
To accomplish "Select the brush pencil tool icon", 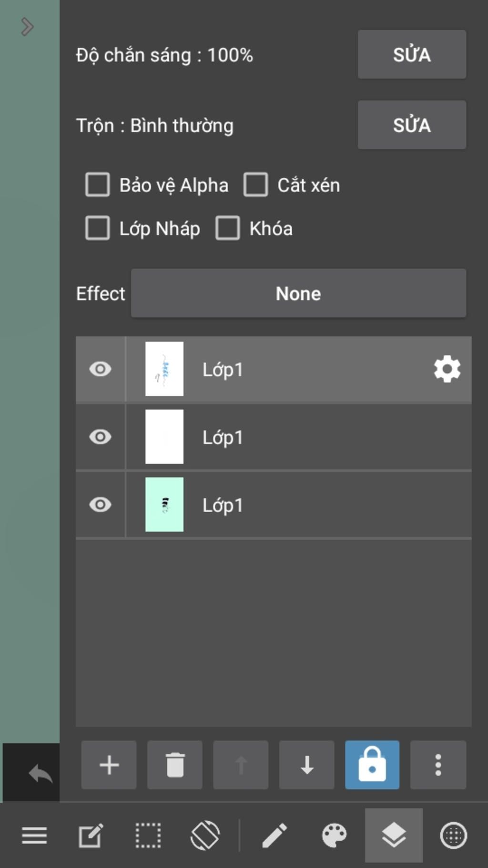I will point(274,835).
